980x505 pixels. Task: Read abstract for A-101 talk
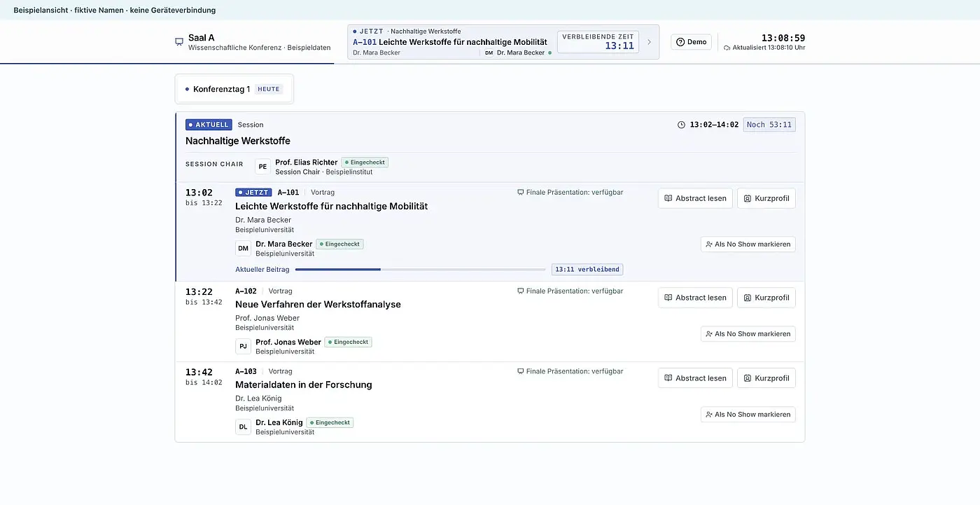(x=695, y=198)
